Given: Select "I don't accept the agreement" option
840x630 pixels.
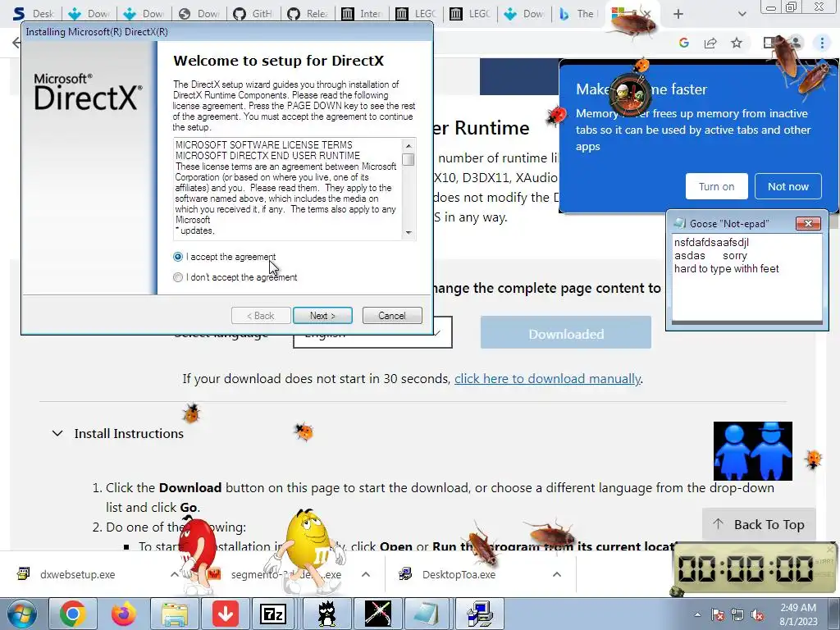Looking at the screenshot, I should 178,277.
